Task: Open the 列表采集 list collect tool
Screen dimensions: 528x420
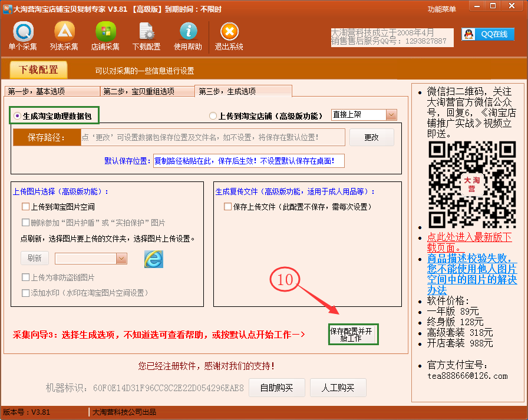Action: (64, 36)
